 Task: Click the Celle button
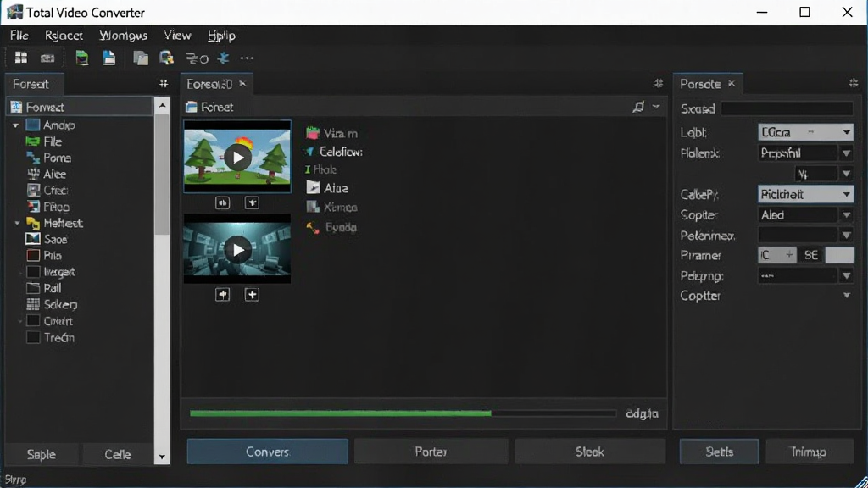[x=117, y=454]
